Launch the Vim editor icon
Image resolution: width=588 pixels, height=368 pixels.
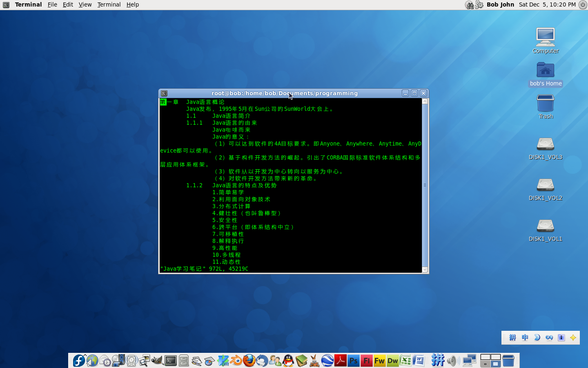coord(223,361)
